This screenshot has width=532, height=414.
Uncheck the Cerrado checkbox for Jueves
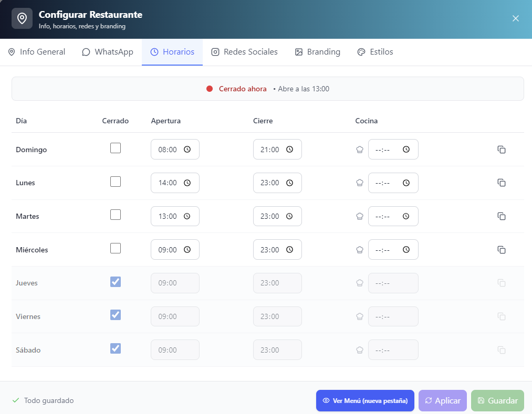point(116,282)
